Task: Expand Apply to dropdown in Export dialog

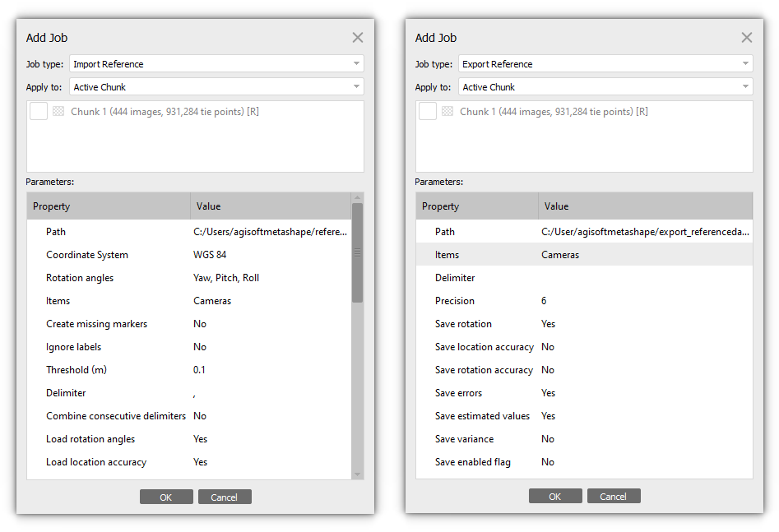Action: 605,87
